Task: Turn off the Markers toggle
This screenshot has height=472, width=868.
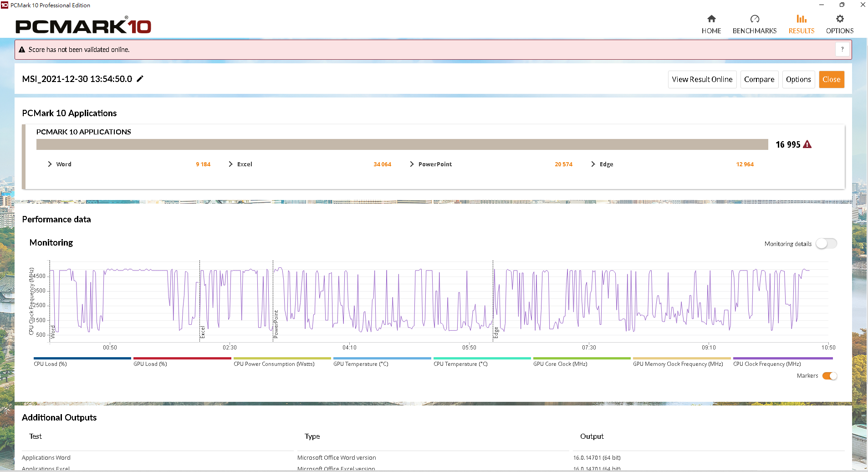Action: click(x=830, y=376)
